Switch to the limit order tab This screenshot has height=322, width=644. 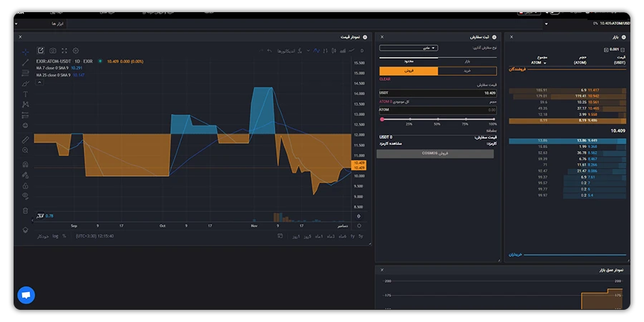[x=409, y=61]
